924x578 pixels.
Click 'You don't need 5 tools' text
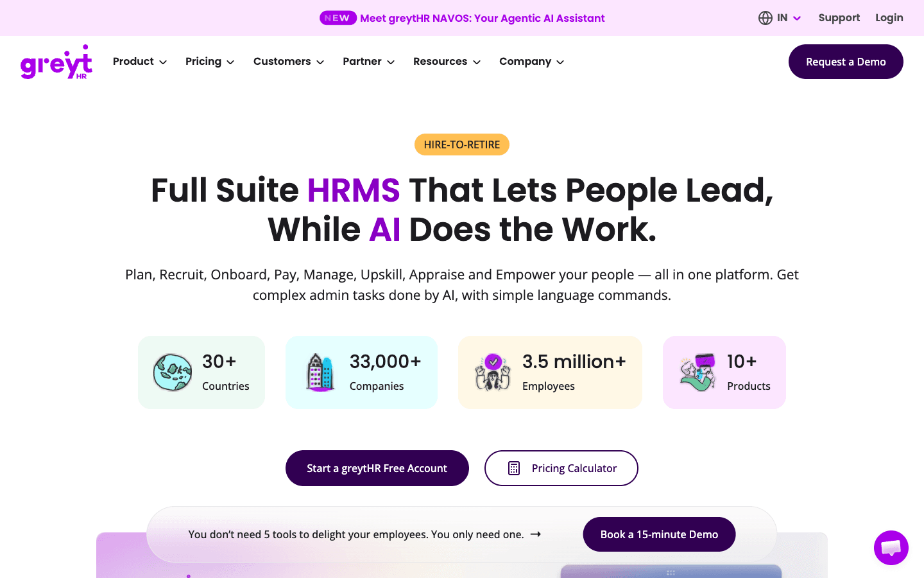click(x=356, y=534)
